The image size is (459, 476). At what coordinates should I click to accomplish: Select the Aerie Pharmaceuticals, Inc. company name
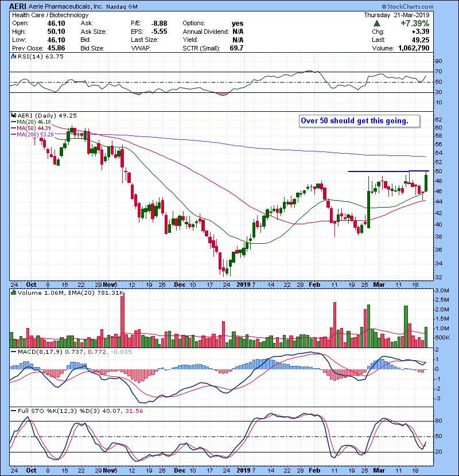tap(66, 6)
